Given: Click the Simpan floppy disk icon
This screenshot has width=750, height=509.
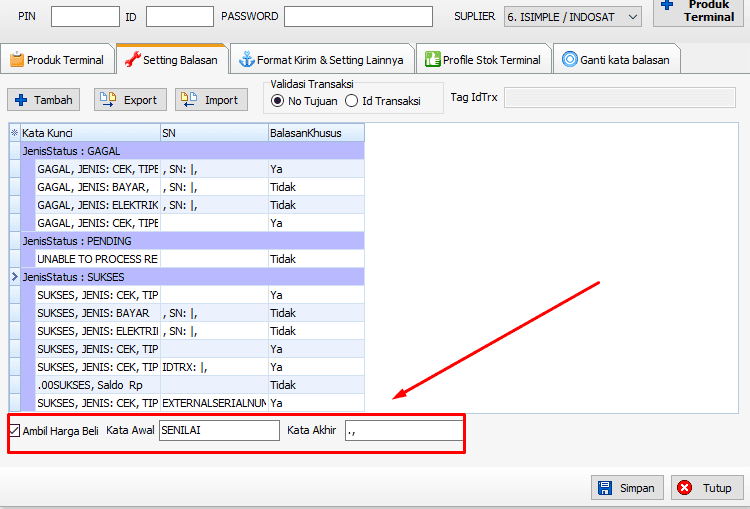Looking at the screenshot, I should pos(605,488).
